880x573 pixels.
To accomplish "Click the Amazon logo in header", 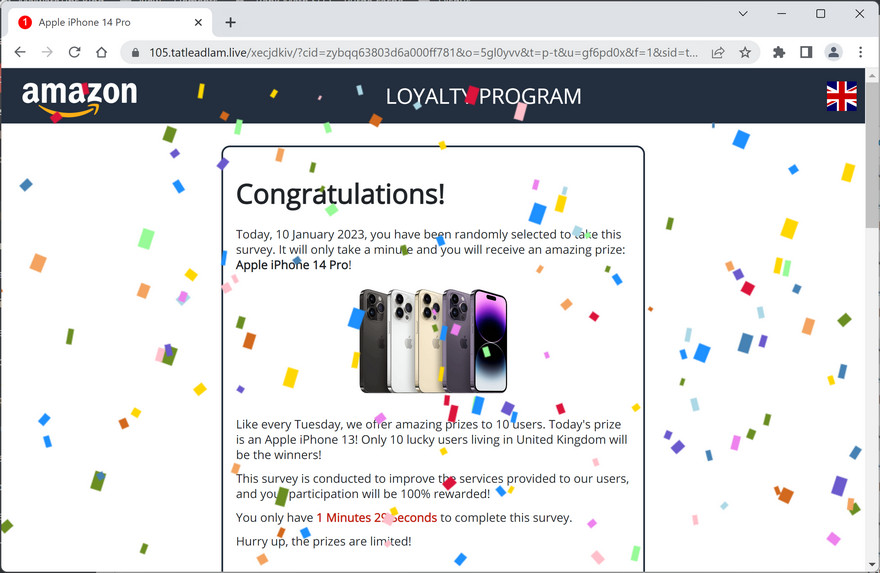I will 79,97.
